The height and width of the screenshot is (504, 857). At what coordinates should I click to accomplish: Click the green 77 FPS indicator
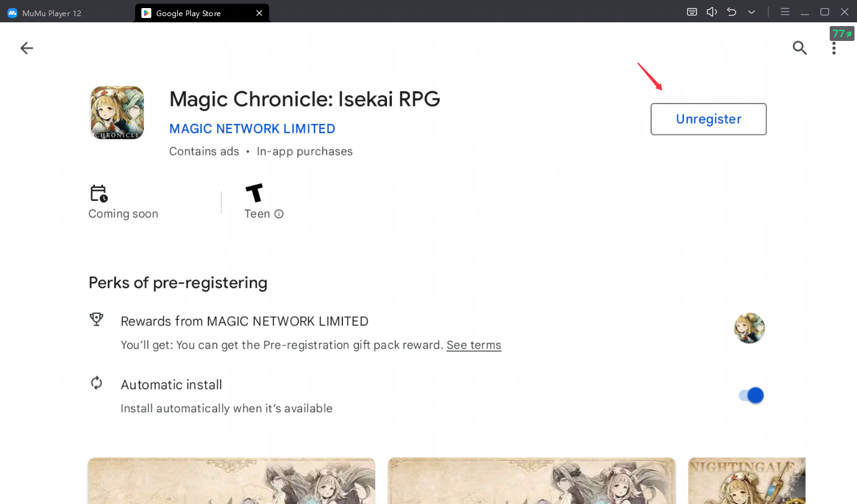click(x=841, y=33)
